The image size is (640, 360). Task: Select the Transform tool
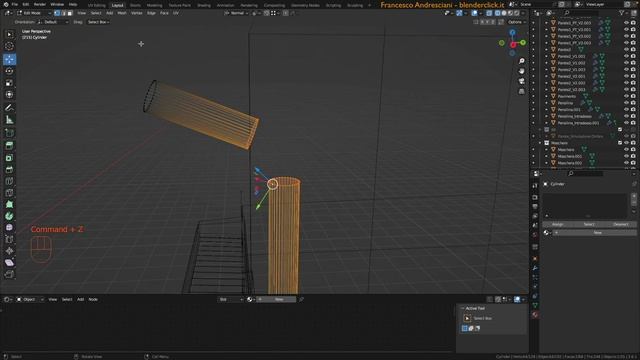tap(9, 95)
